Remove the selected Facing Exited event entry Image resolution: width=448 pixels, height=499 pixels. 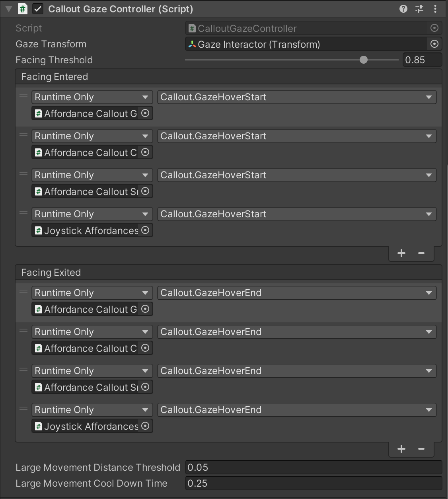click(421, 449)
